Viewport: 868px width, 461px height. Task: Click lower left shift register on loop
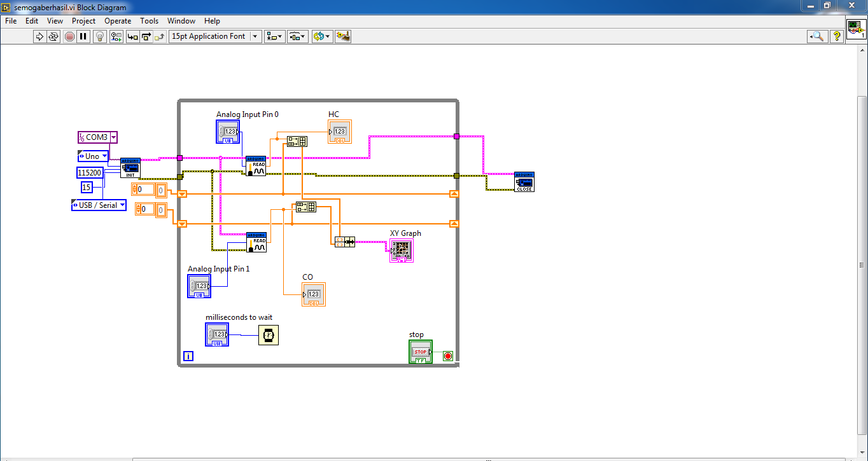(x=182, y=224)
